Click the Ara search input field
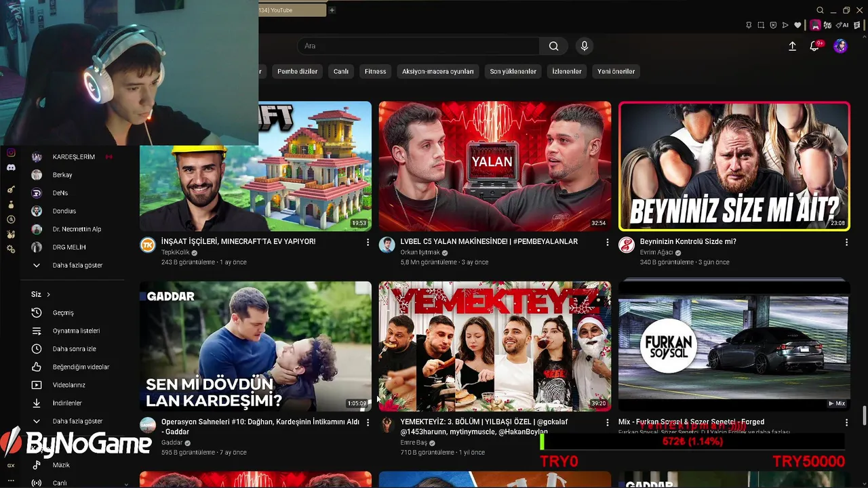Image resolution: width=868 pixels, height=488 pixels. pyautogui.click(x=418, y=46)
